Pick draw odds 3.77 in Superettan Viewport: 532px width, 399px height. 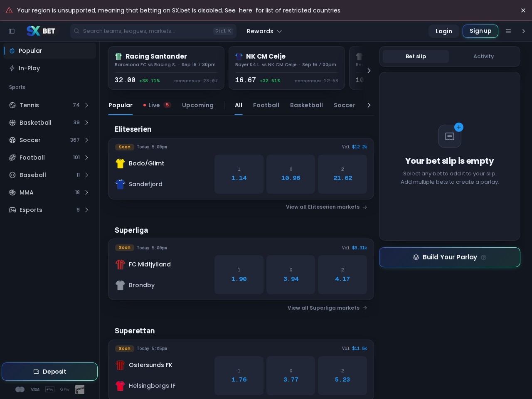click(291, 375)
